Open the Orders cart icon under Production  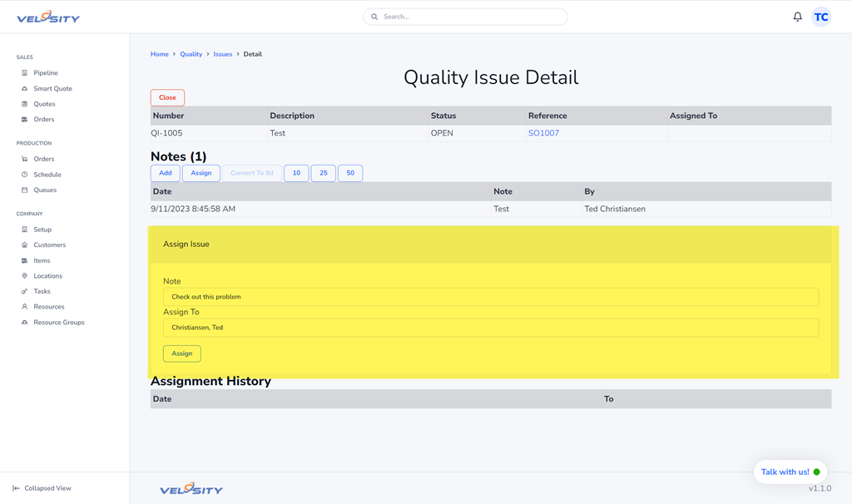pyautogui.click(x=24, y=159)
